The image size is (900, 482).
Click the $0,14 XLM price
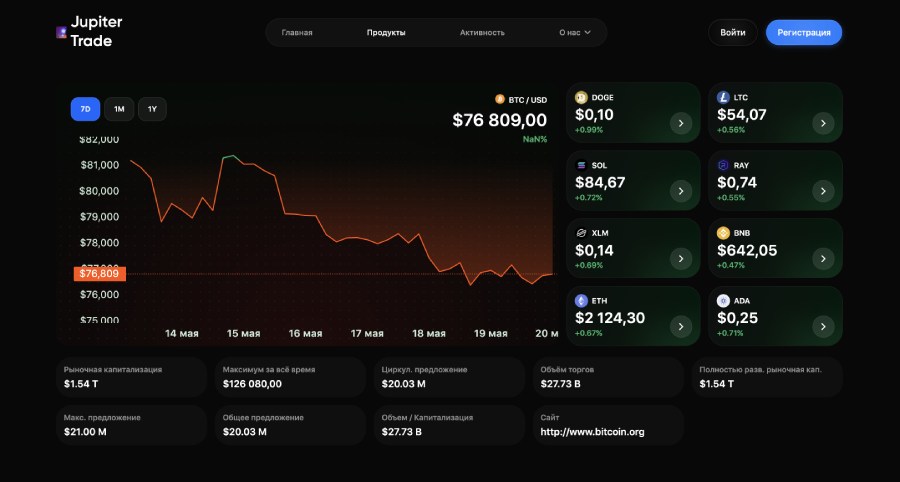(594, 250)
